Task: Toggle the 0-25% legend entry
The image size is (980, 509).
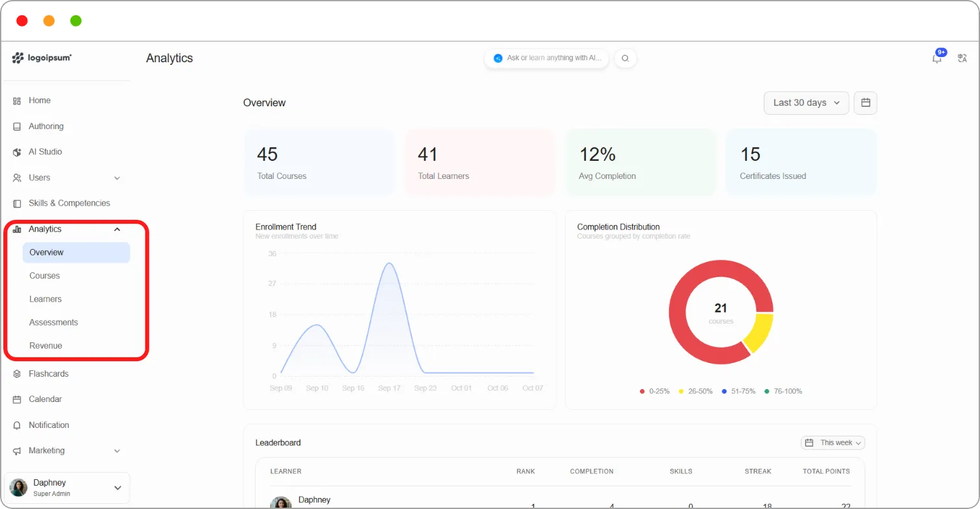Action: [x=654, y=392]
